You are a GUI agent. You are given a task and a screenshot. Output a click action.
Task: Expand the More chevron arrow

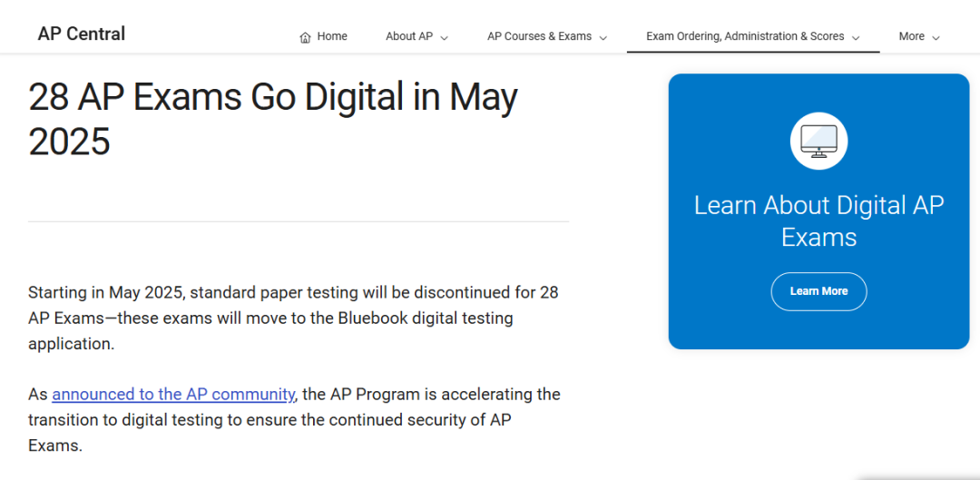[936, 37]
